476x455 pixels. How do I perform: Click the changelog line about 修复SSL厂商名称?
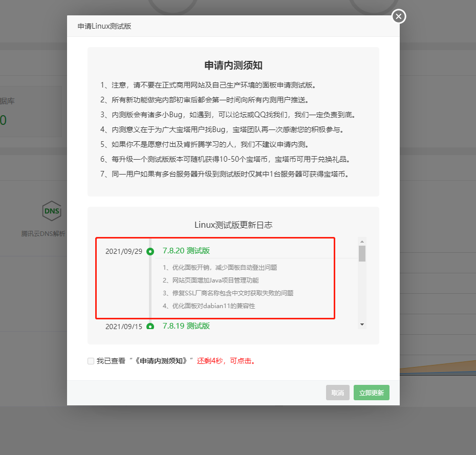(x=228, y=293)
